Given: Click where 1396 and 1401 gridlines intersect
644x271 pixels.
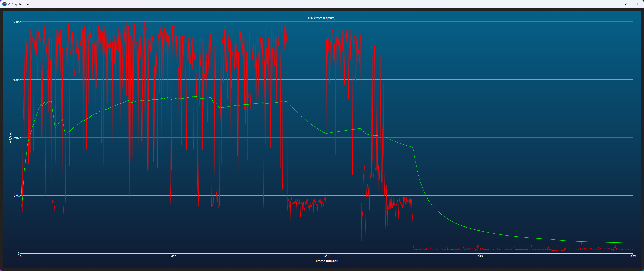Looking at the screenshot, I should pyautogui.click(x=480, y=196).
